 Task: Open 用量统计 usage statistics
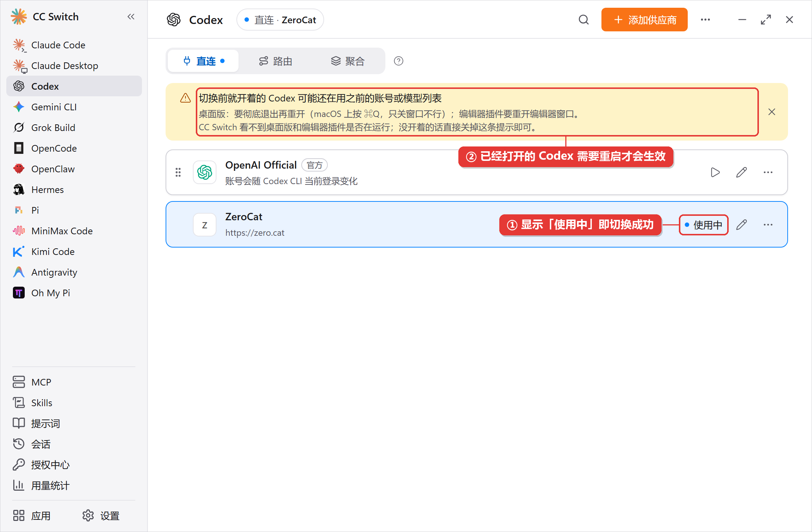pos(74,486)
